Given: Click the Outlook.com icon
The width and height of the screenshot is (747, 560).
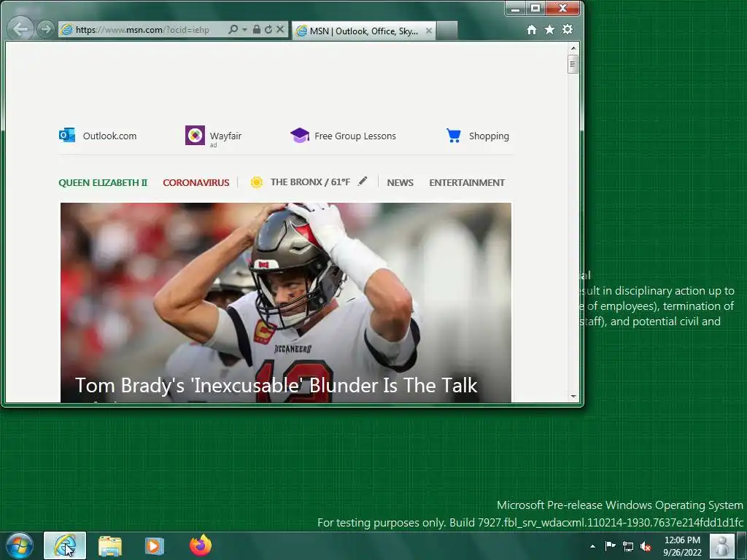Looking at the screenshot, I should coord(66,135).
